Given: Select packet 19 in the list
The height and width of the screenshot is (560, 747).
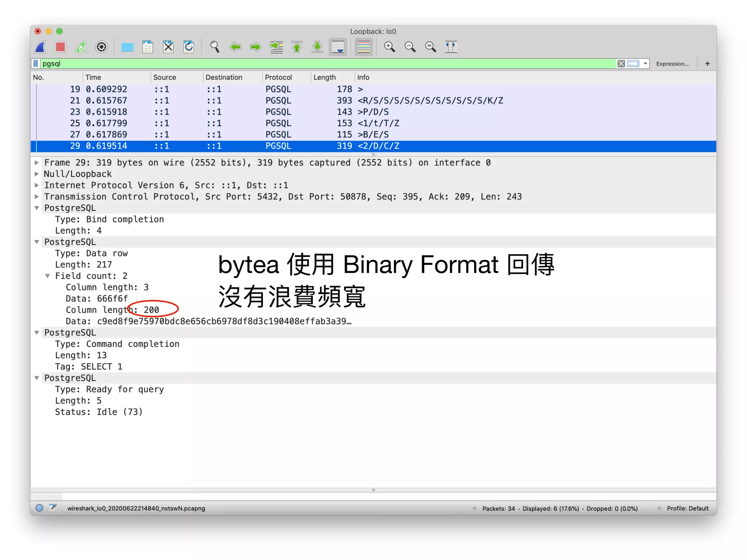Looking at the screenshot, I should pos(373,89).
